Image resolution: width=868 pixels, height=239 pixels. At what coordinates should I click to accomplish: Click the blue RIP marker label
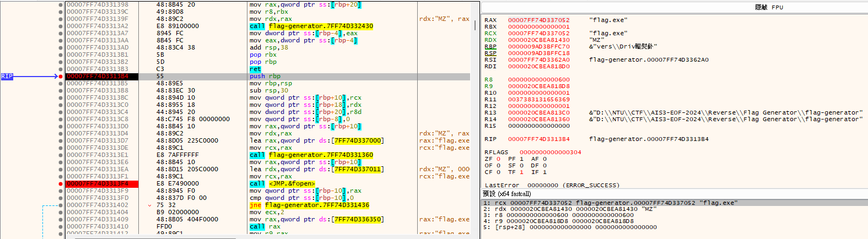7,77
